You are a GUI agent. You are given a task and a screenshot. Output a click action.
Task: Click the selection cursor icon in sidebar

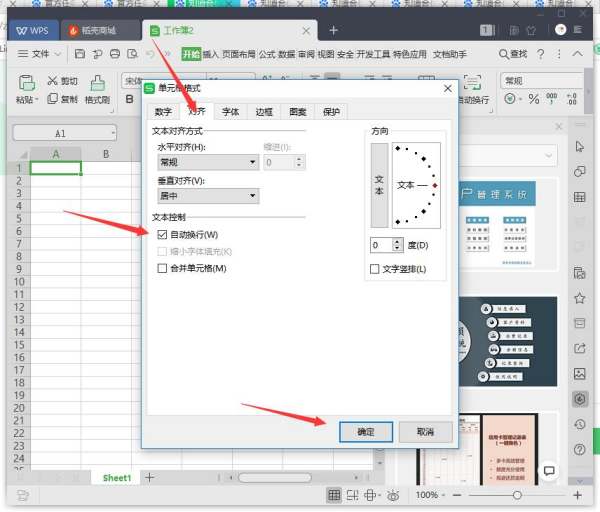(x=579, y=146)
